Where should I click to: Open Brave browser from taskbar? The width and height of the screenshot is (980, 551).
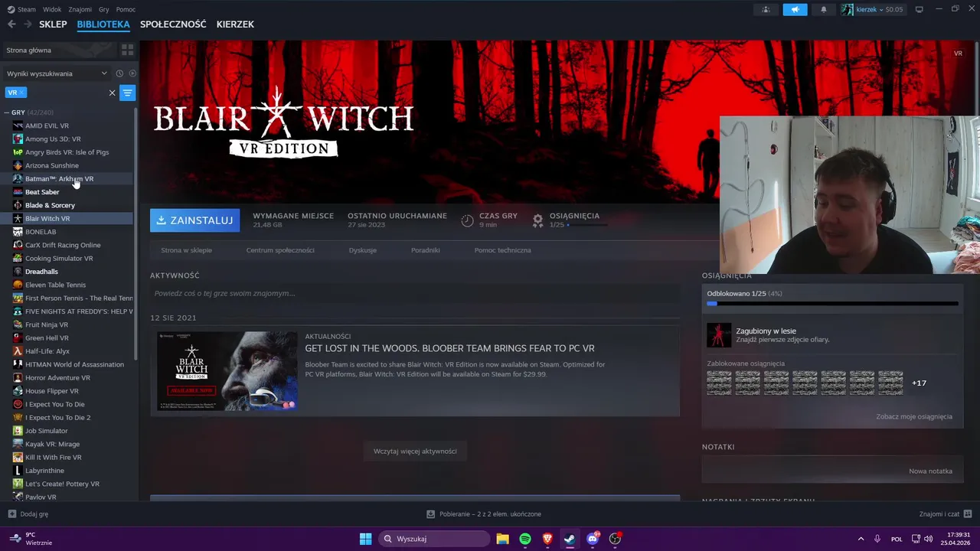(547, 539)
